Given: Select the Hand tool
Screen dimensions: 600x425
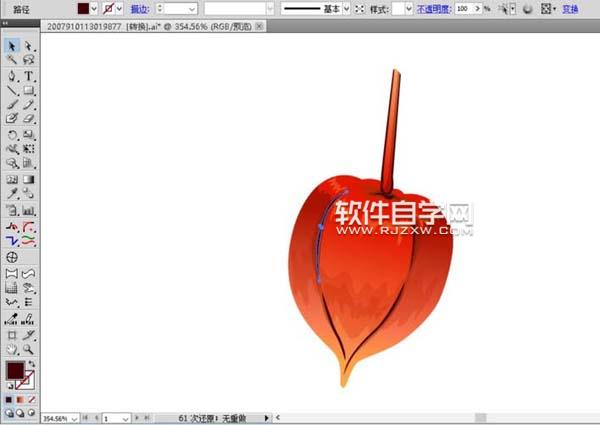Looking at the screenshot, I should [12, 349].
